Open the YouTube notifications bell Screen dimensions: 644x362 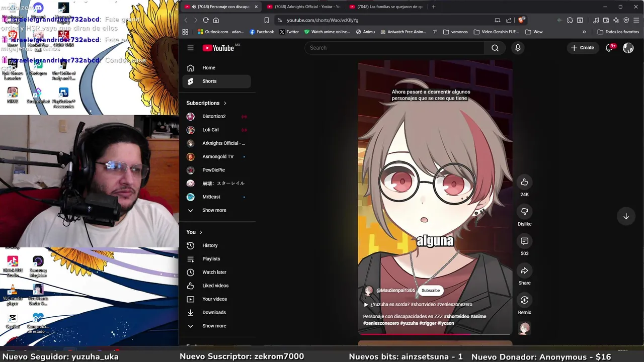point(609,48)
